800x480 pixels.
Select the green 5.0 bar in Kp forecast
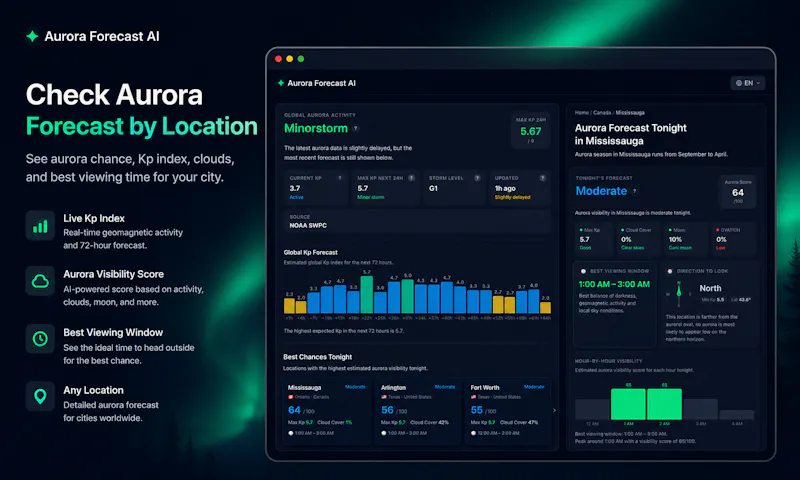pos(407,296)
